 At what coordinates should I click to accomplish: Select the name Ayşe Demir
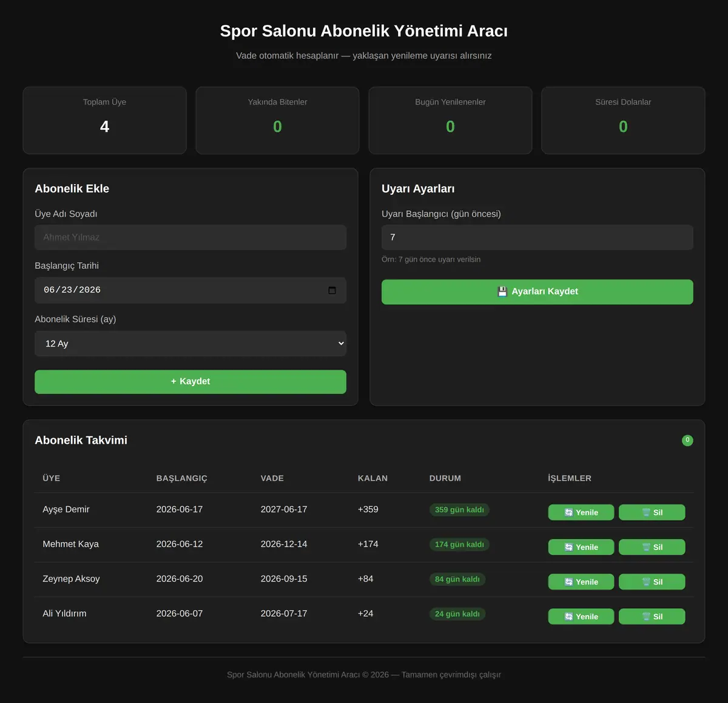coord(66,509)
